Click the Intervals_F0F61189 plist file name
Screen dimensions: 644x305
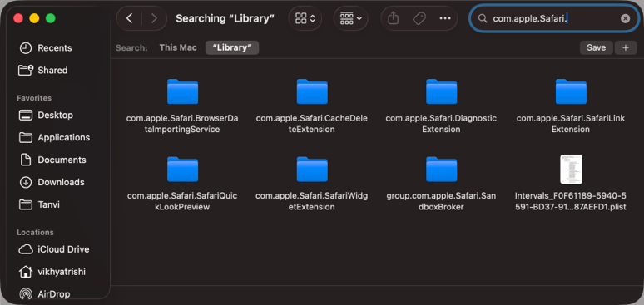coord(571,202)
